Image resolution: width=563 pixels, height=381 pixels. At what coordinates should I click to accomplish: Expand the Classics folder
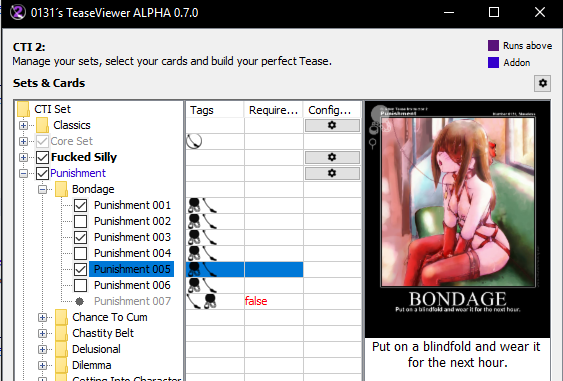(x=23, y=125)
